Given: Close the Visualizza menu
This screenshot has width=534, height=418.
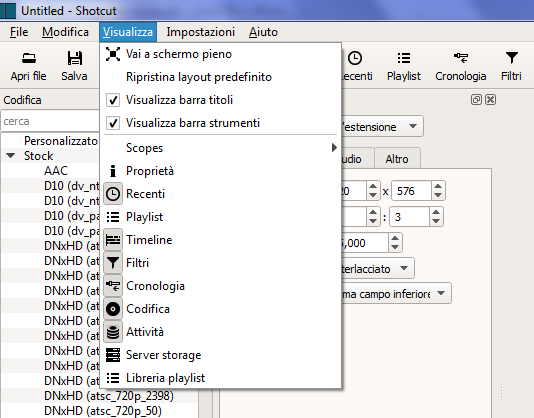Looking at the screenshot, I should pyautogui.click(x=128, y=32).
